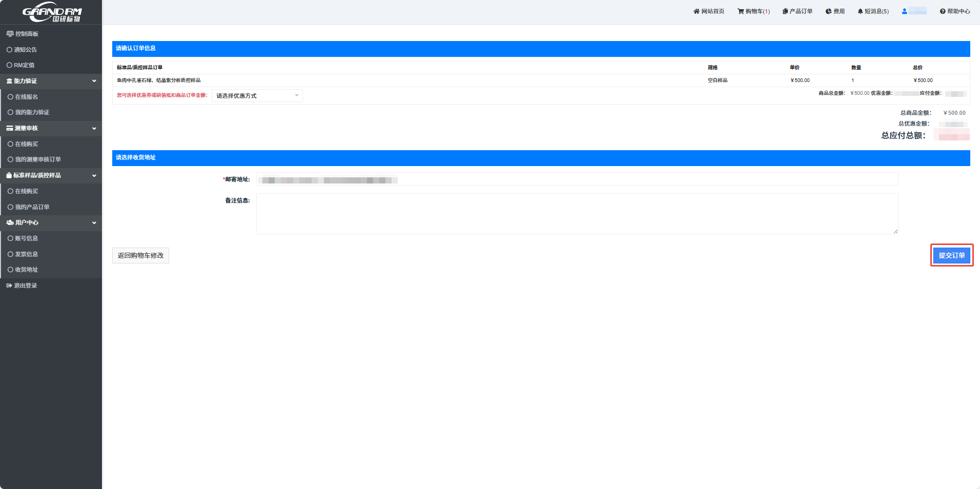Screen dimensions: 980x489
Task: Click the 费用 pie chart icon
Action: point(828,11)
